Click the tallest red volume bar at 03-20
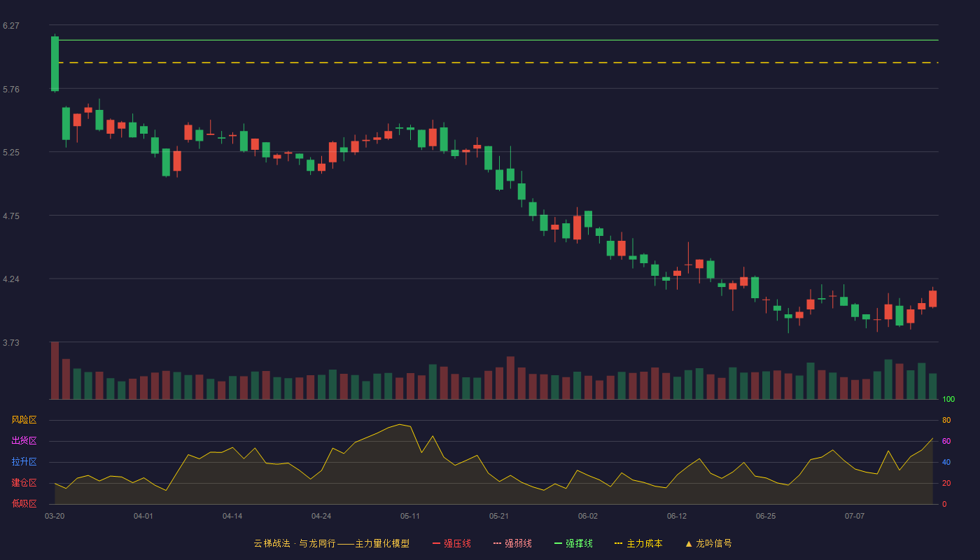The width and height of the screenshot is (980, 560). pyautogui.click(x=55, y=370)
